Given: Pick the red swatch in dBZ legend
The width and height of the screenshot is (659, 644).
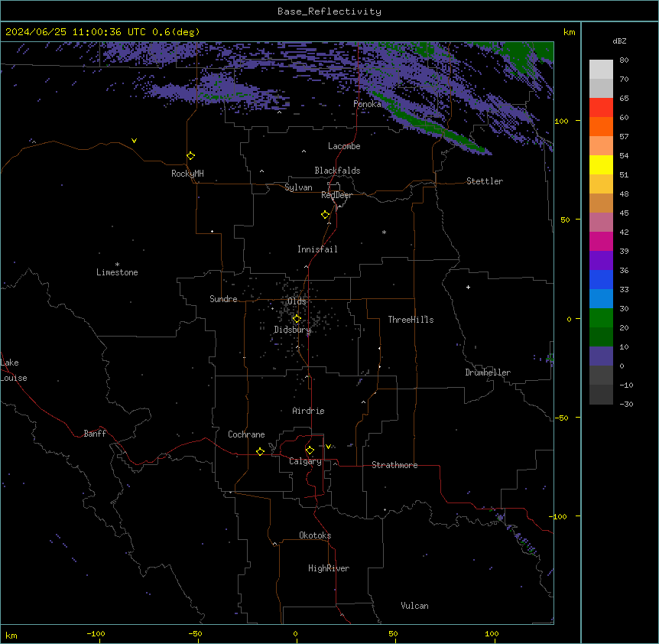Looking at the screenshot, I should (601, 107).
